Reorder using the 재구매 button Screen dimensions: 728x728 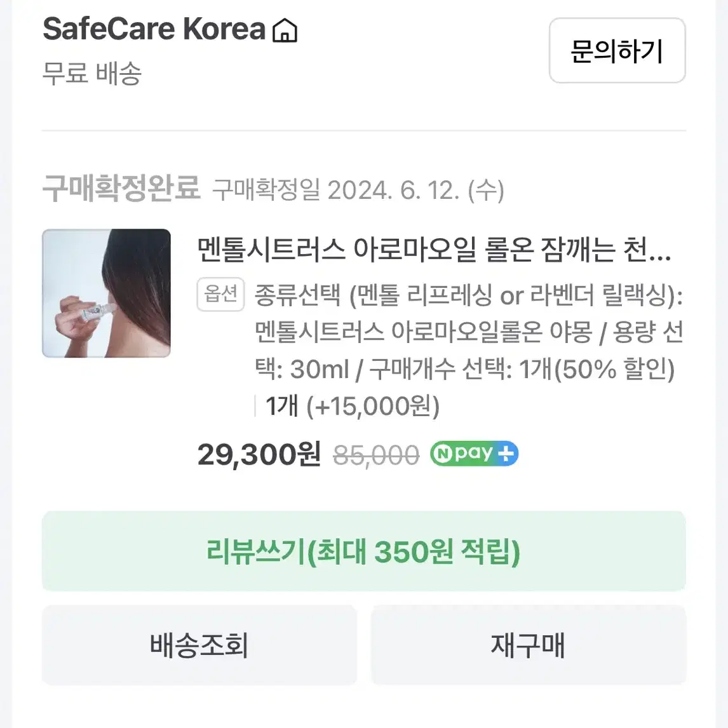tap(529, 645)
